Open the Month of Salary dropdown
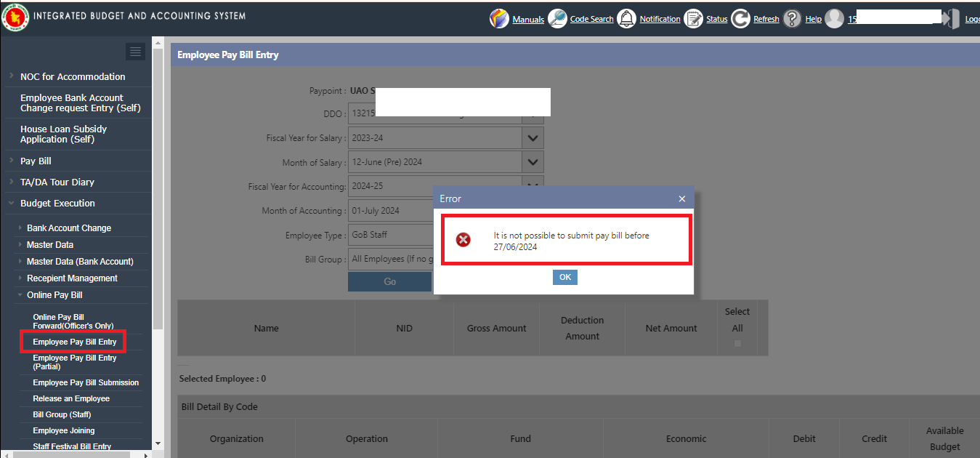 [x=532, y=161]
